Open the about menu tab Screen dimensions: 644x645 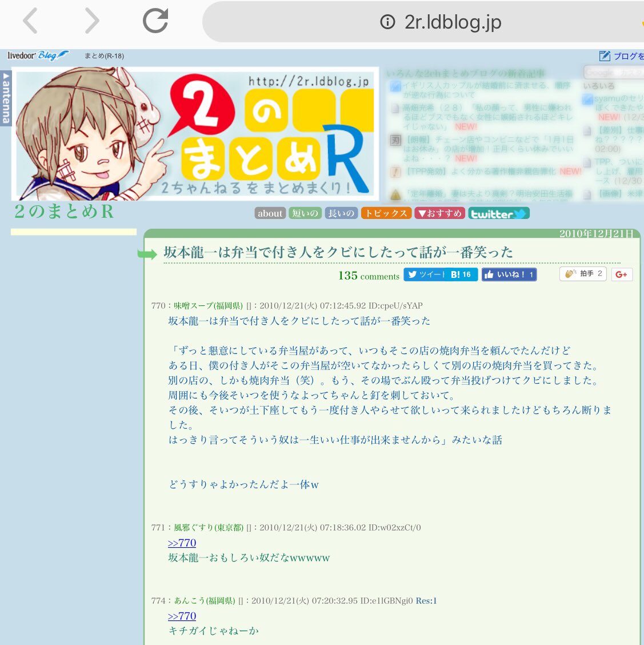[x=270, y=213]
